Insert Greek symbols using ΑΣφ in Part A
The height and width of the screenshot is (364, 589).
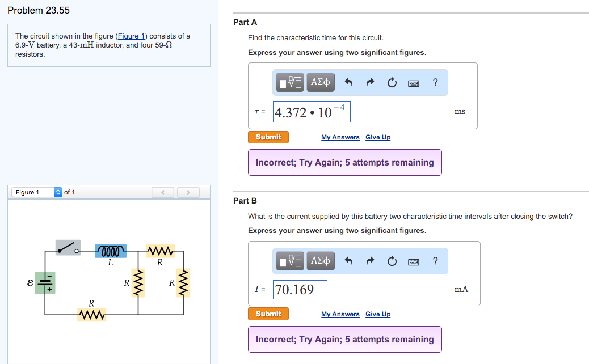pyautogui.click(x=320, y=82)
